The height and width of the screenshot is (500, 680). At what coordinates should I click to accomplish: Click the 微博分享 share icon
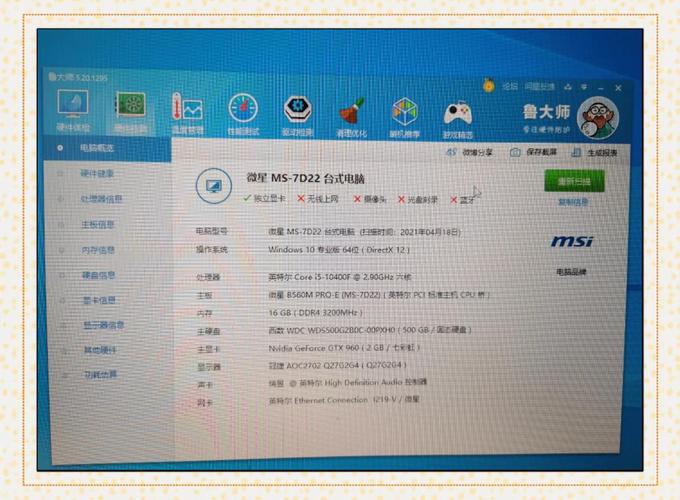point(451,152)
